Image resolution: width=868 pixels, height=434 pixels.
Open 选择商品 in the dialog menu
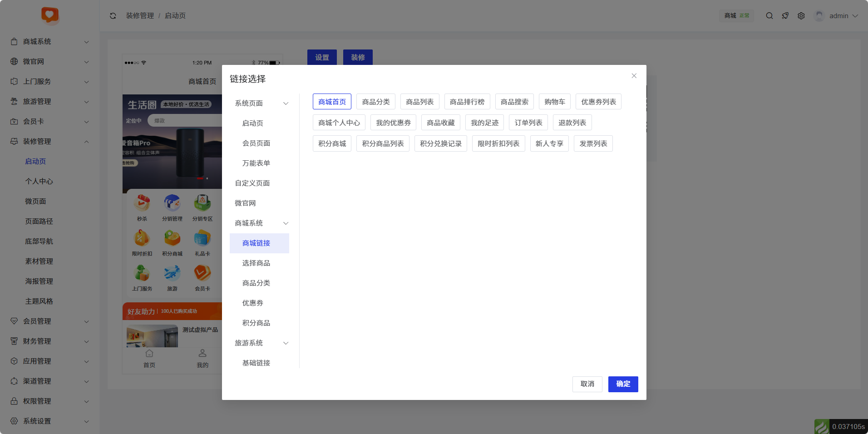(256, 263)
